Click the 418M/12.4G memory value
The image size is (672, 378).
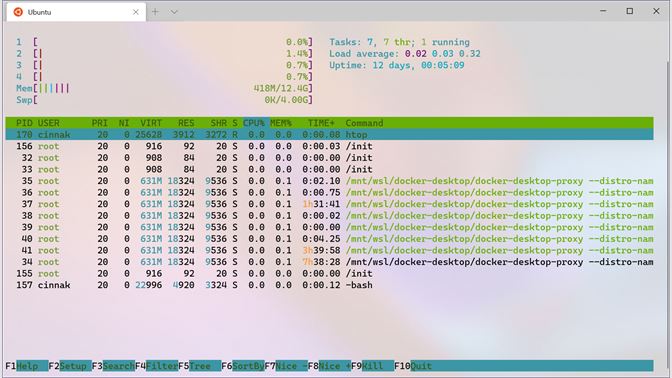click(281, 88)
